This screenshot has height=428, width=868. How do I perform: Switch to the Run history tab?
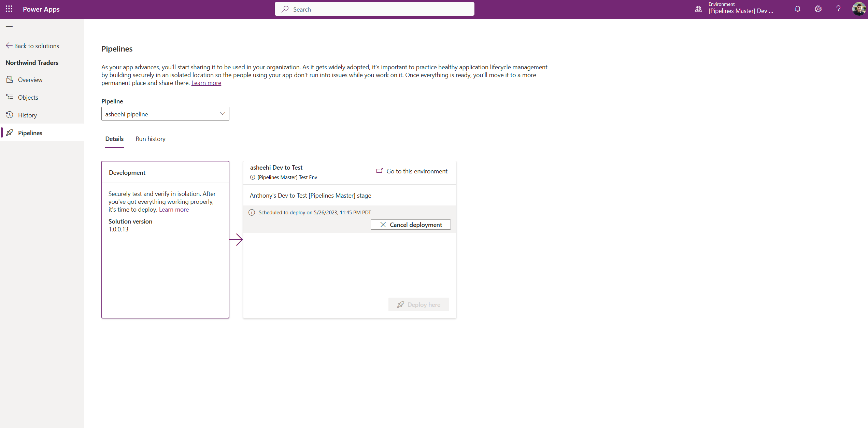tap(150, 139)
